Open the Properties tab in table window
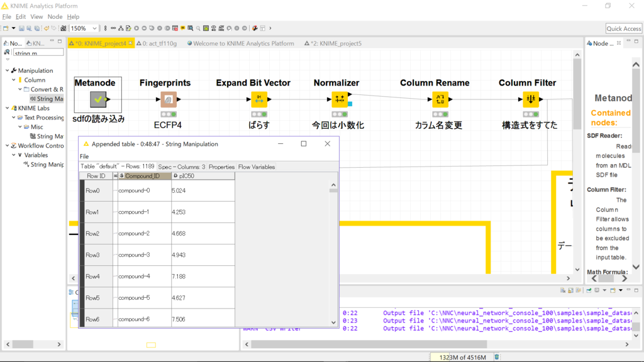 pyautogui.click(x=221, y=167)
